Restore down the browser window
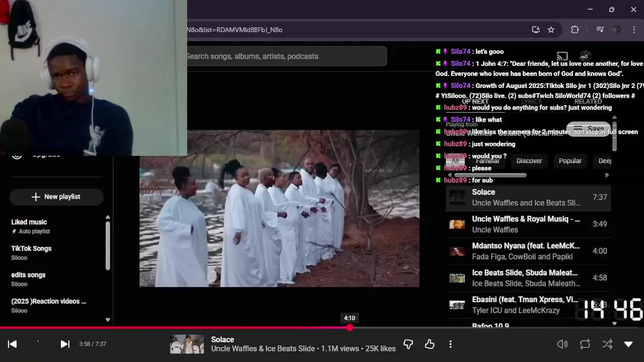 coord(612,10)
